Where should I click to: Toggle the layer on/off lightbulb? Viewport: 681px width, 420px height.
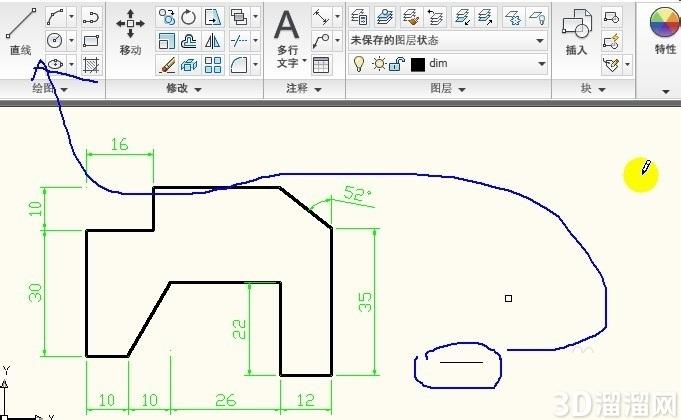coord(359,64)
